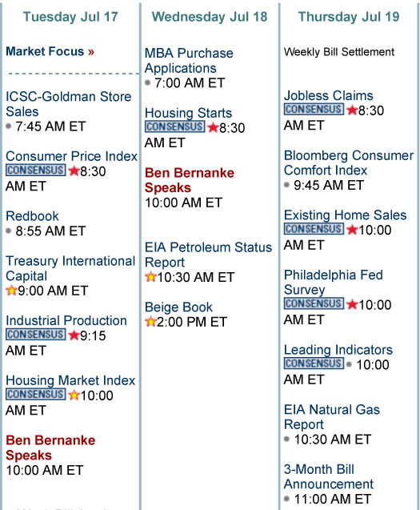The width and height of the screenshot is (420, 510).
Task: Open the Redbook event link
Action: pos(32,216)
